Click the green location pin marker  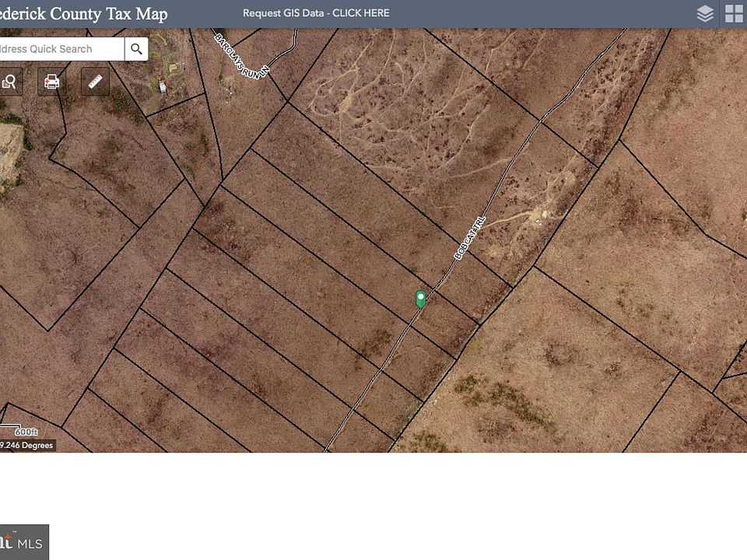click(421, 299)
